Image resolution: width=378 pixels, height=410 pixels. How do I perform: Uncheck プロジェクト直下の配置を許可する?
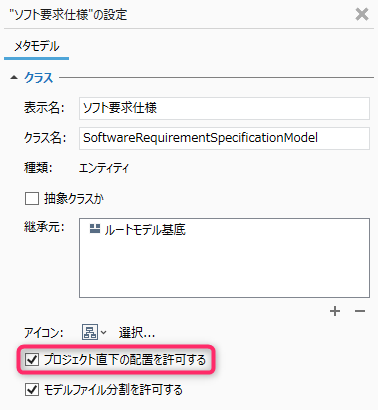(32, 359)
